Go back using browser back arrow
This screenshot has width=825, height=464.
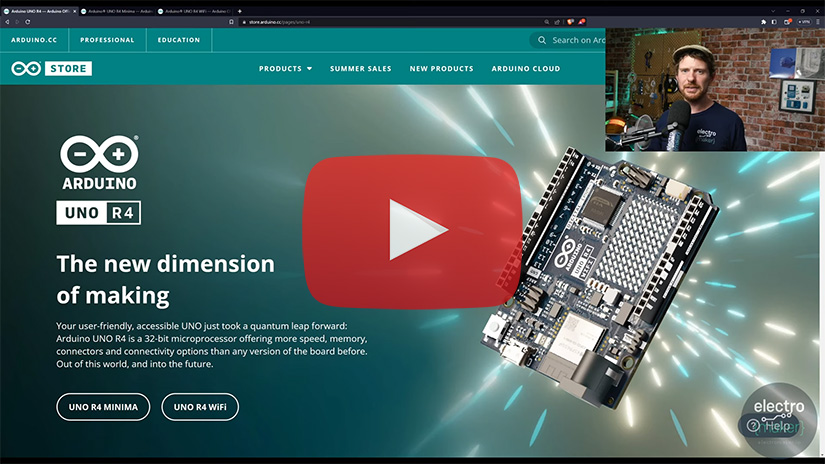(7, 22)
